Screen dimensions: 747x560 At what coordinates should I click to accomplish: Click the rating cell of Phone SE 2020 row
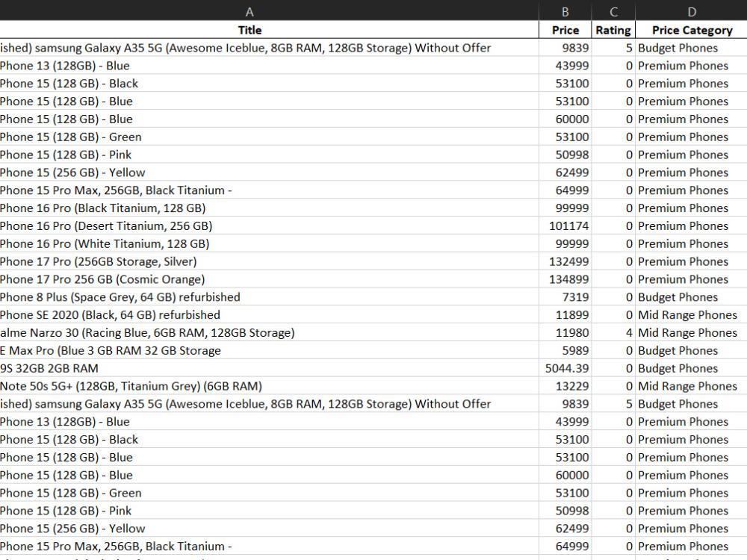point(613,315)
